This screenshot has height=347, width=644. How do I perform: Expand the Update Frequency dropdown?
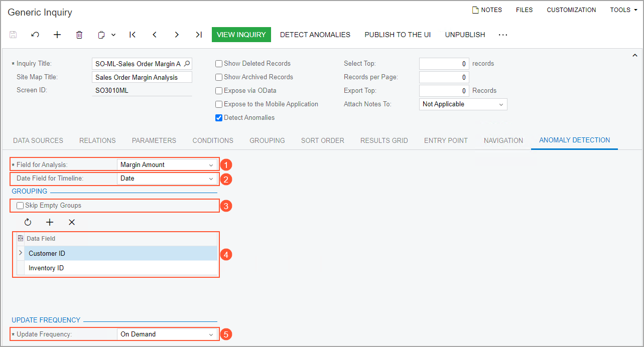coord(167,334)
